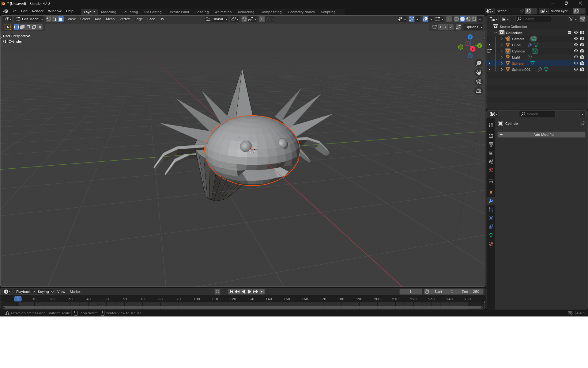Click the viewport pan hand icon
This screenshot has height=368, width=588.
[x=479, y=72]
